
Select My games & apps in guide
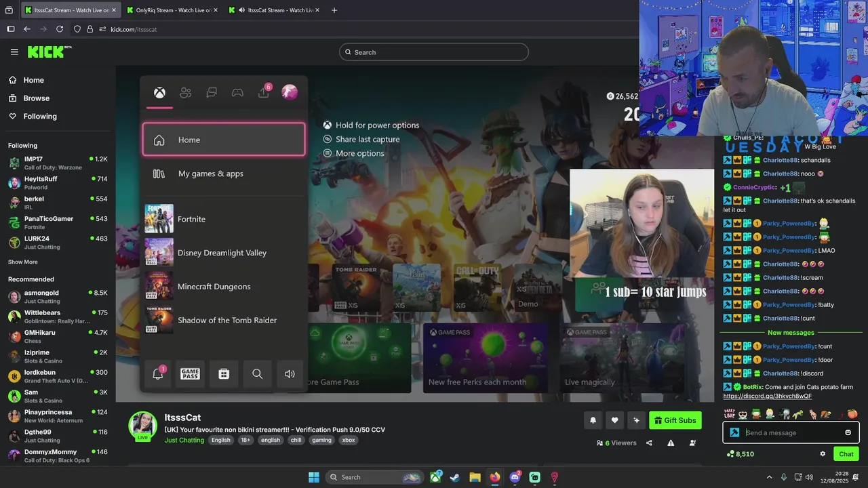[x=224, y=174]
